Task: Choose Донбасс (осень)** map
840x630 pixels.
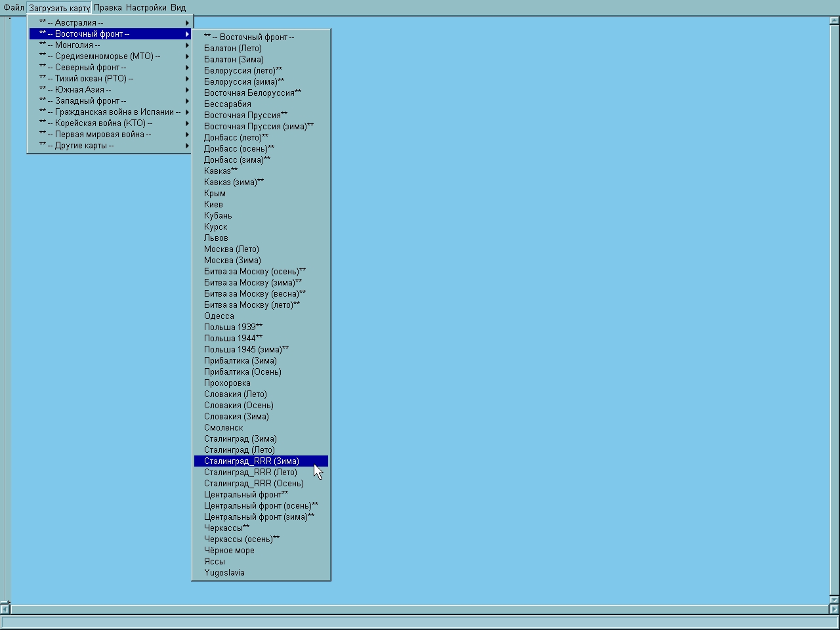Action: coord(261,149)
